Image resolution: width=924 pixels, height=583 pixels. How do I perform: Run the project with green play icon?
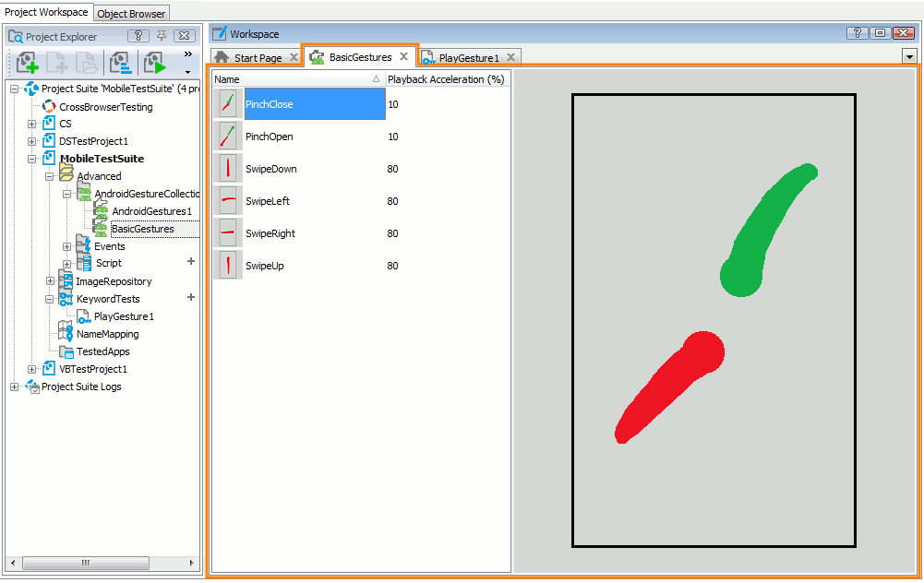coord(155,63)
